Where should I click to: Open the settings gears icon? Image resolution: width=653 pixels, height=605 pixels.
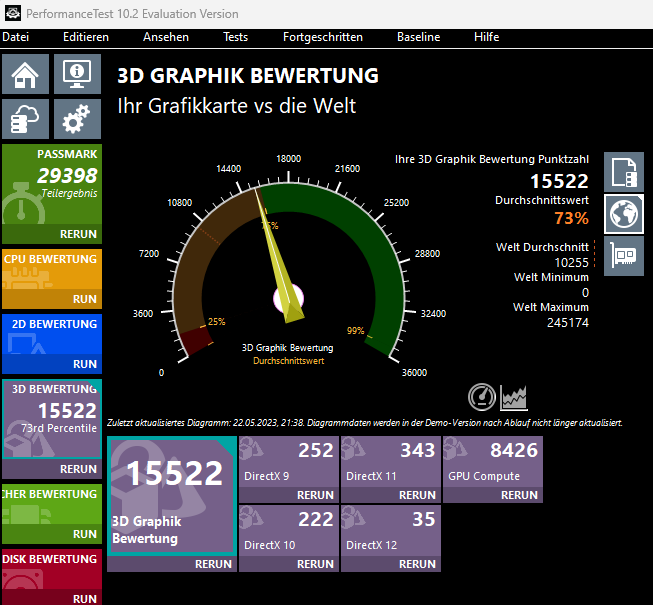[x=77, y=119]
